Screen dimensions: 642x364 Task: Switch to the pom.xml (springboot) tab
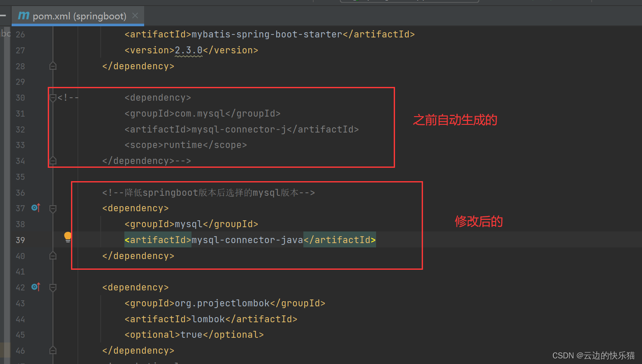click(x=78, y=16)
